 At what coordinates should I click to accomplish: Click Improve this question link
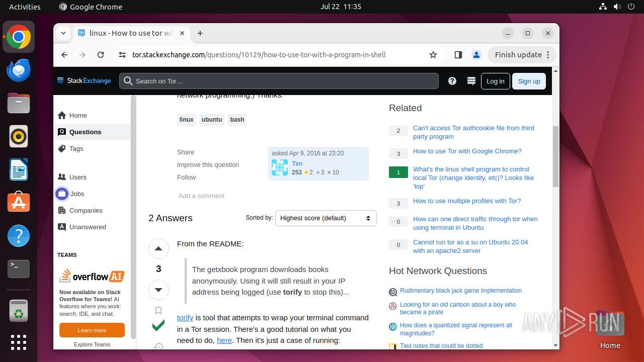pos(208,164)
